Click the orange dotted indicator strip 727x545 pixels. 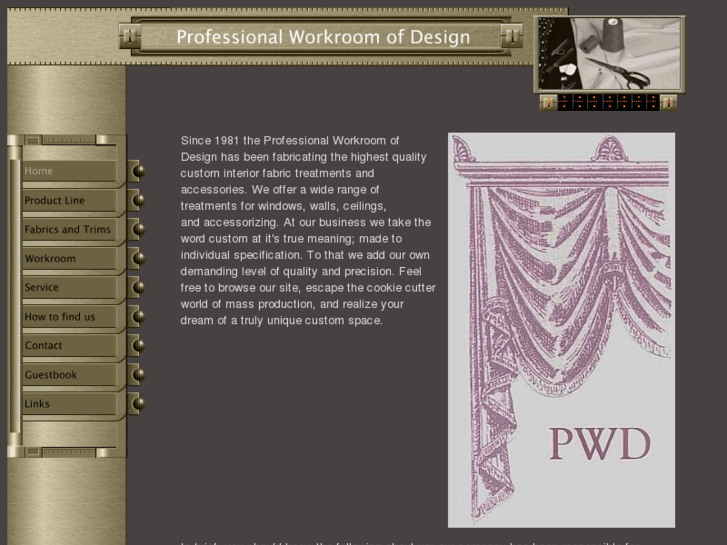tap(608, 102)
